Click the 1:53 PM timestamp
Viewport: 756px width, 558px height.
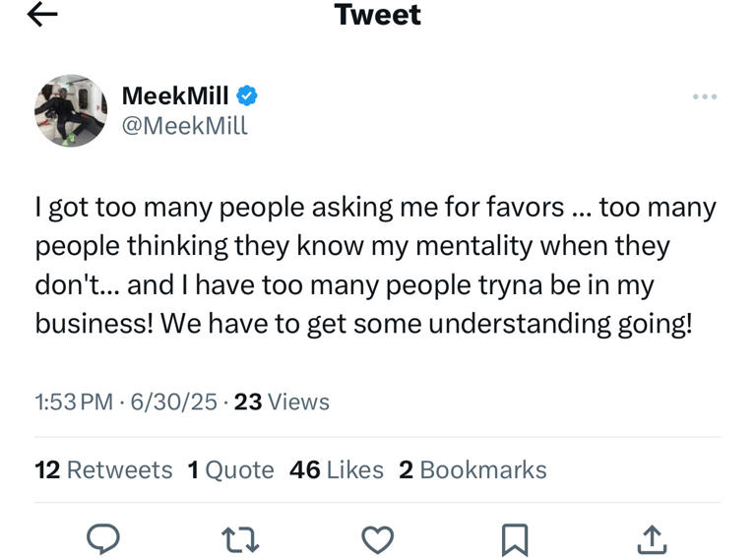(73, 402)
